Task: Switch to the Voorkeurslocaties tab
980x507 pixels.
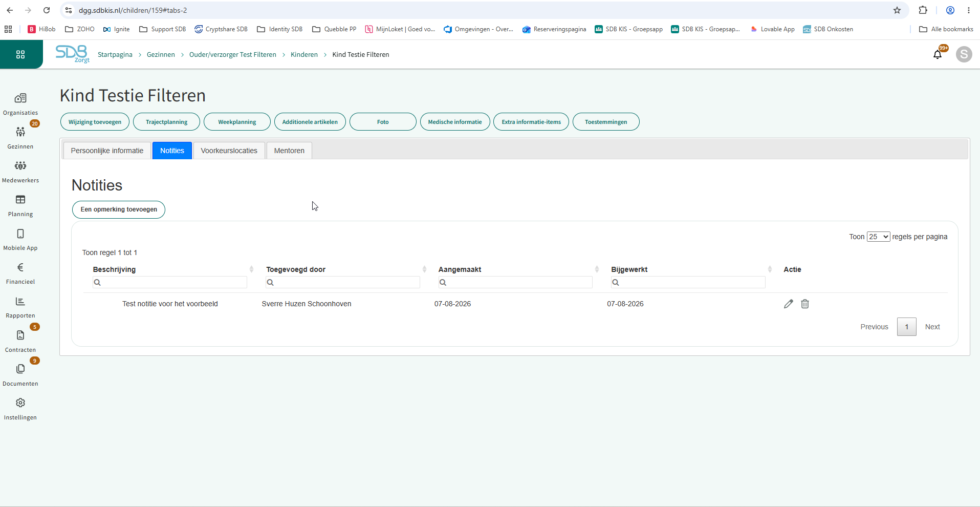Action: tap(229, 151)
